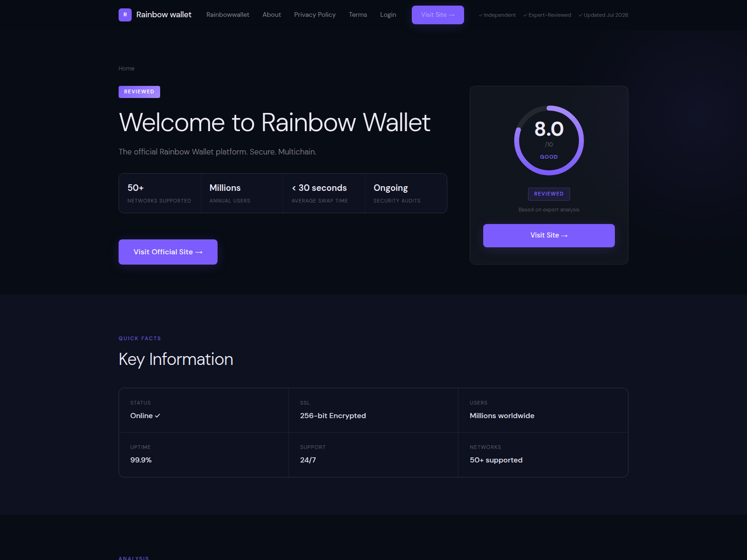Click the QUICK FACTS section label

(140, 338)
